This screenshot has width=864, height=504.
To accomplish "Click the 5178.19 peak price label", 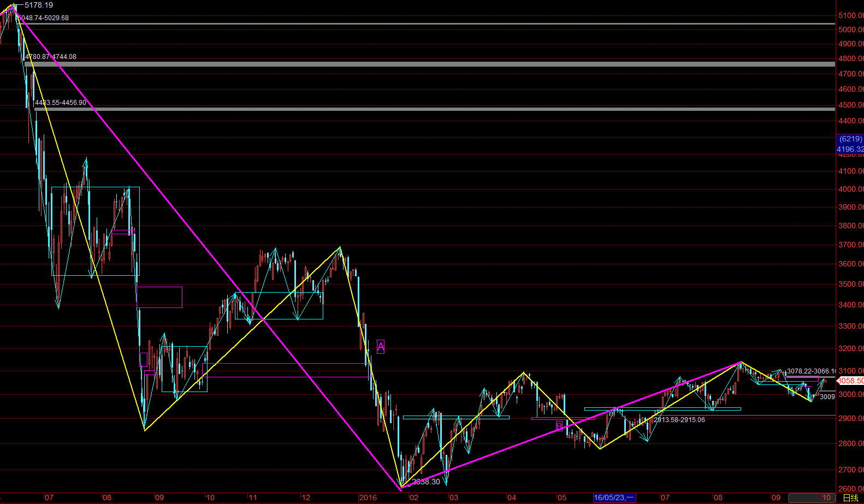I will (x=39, y=5).
